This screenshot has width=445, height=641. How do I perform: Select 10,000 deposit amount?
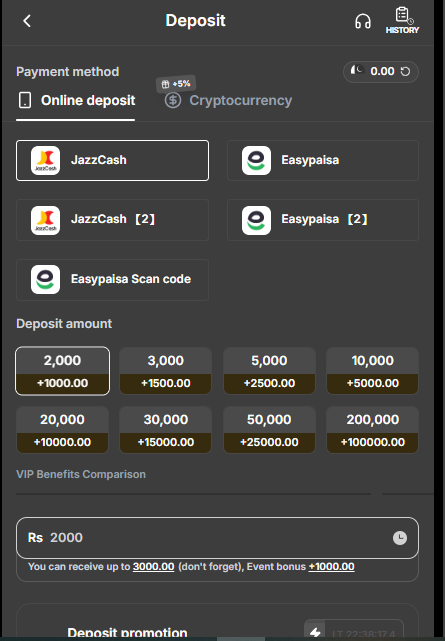pos(372,371)
